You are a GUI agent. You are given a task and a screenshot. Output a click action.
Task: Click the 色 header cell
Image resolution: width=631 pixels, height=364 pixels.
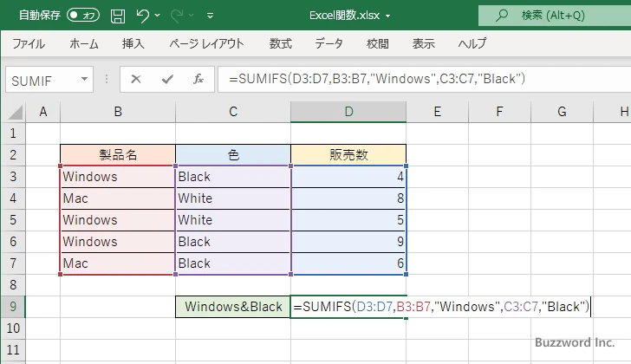point(233,155)
